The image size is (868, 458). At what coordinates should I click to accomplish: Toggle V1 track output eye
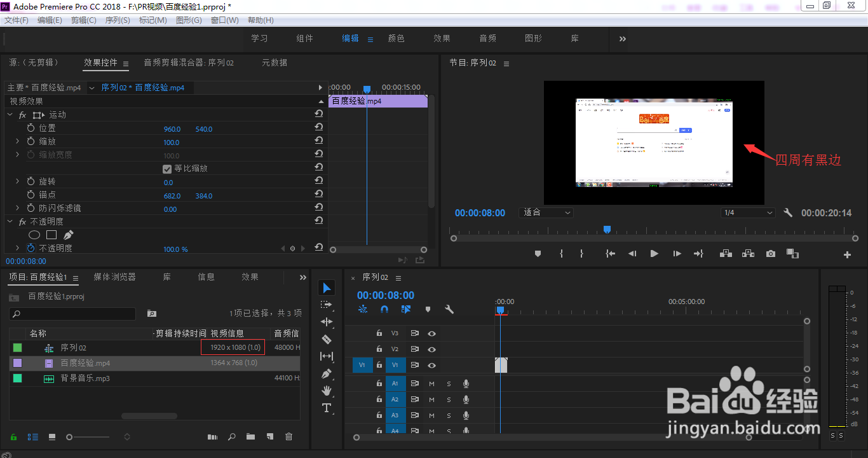pyautogui.click(x=431, y=365)
